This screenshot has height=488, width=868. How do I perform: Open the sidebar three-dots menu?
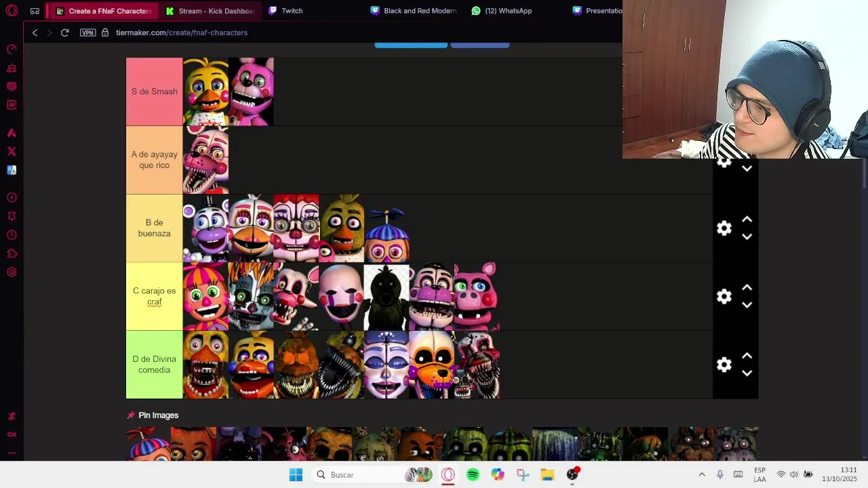[12, 453]
